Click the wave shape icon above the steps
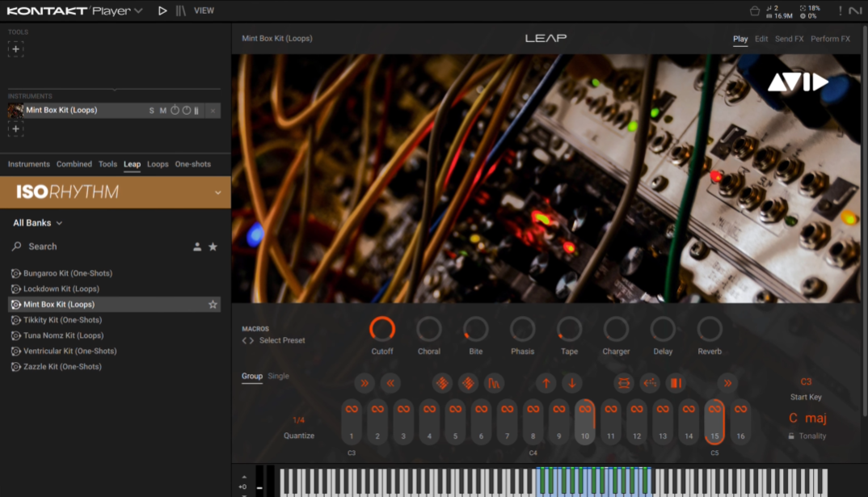868x497 pixels. (x=494, y=383)
